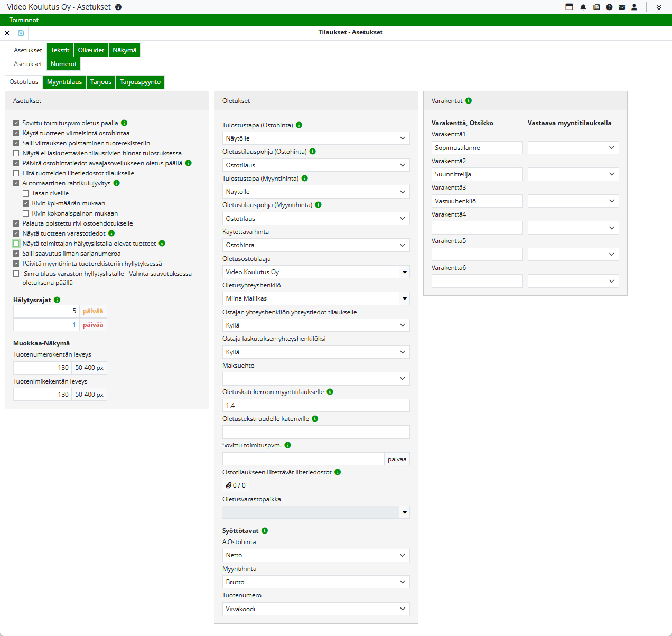This screenshot has height=636, width=672.
Task: Open the Maksuehto dropdown
Action: coord(315,379)
